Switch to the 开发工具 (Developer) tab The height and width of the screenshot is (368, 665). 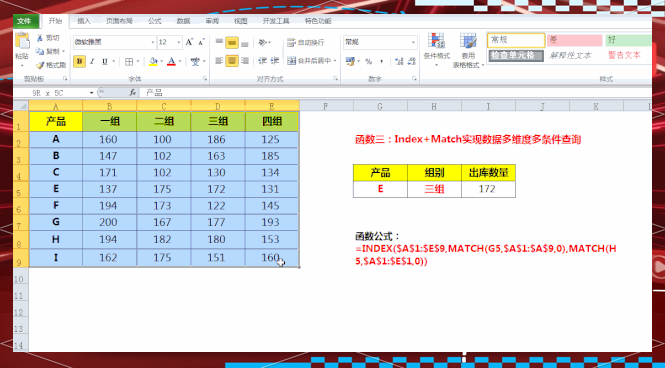pyautogui.click(x=276, y=21)
